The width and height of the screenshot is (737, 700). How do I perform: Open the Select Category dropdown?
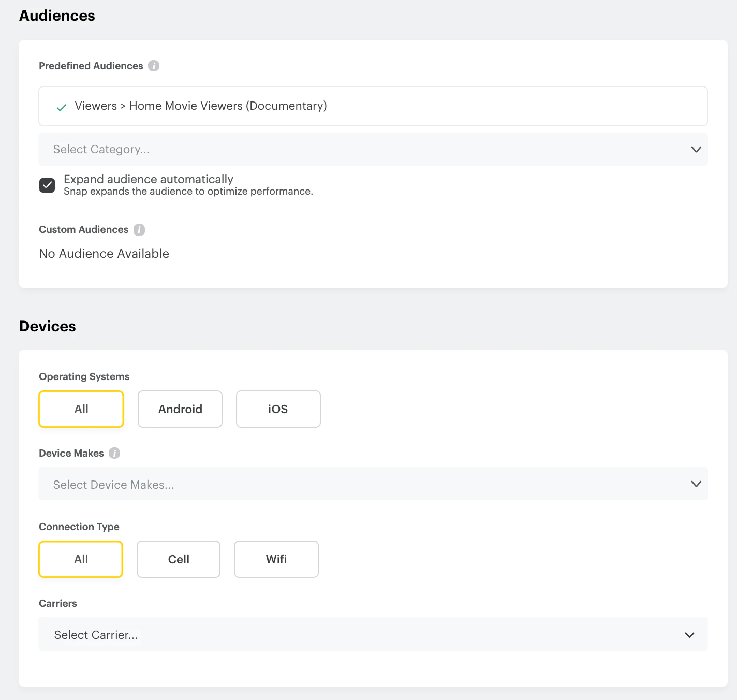pyautogui.click(x=362, y=149)
